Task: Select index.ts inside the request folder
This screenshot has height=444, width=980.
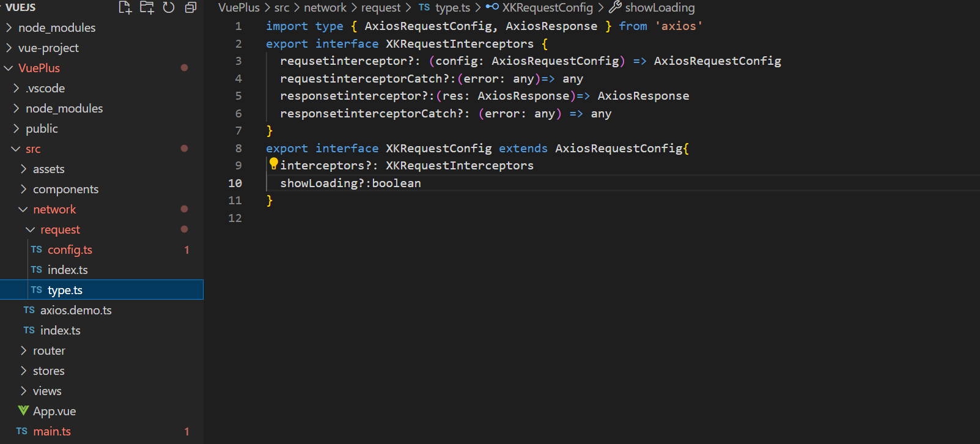Action: 67,270
